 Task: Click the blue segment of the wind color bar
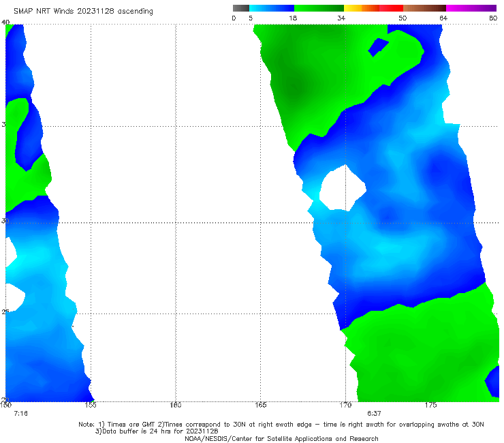(272, 8)
